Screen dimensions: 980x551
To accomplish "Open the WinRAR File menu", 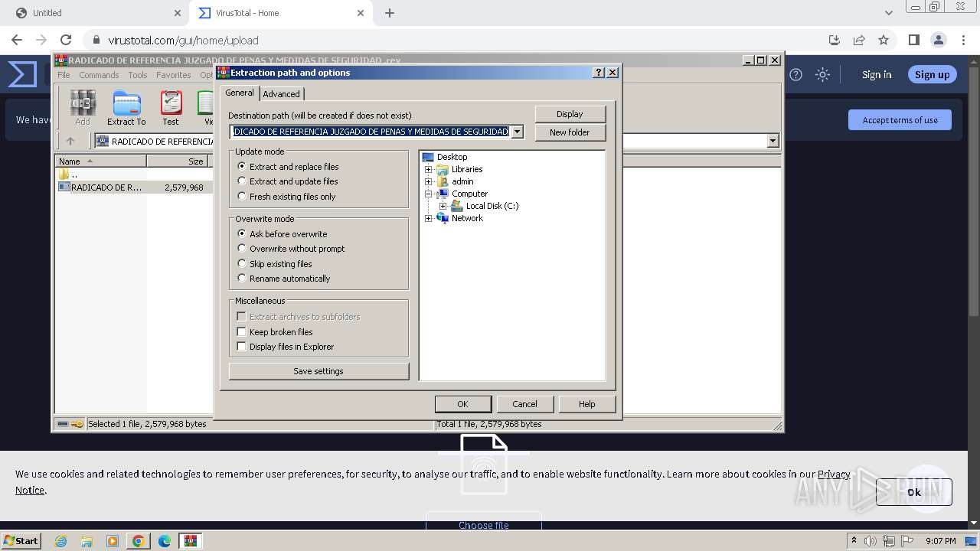I will pyautogui.click(x=64, y=75).
